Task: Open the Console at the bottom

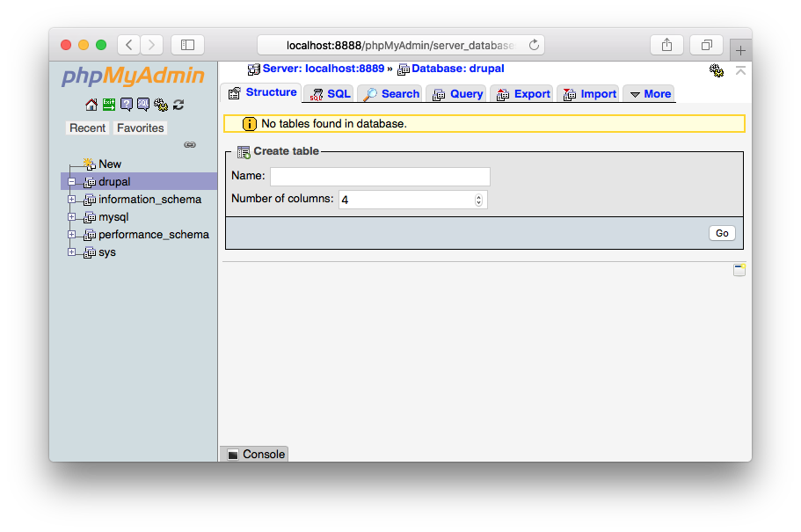Action: tap(253, 454)
